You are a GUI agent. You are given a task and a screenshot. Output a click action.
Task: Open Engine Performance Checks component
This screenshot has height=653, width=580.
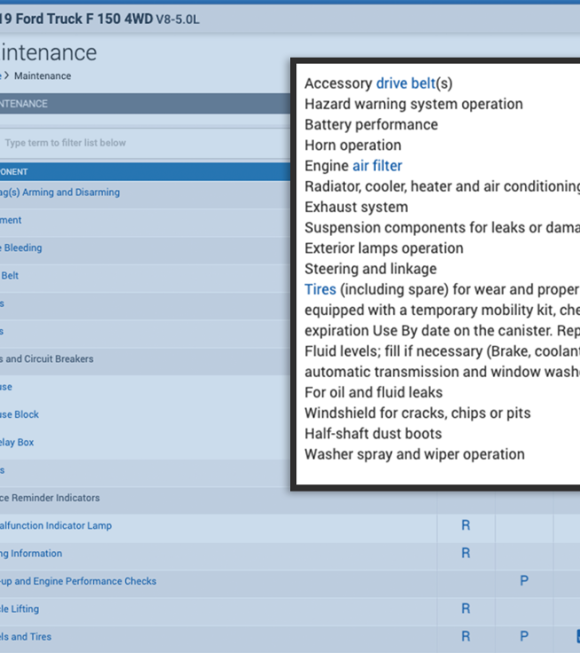point(78,581)
